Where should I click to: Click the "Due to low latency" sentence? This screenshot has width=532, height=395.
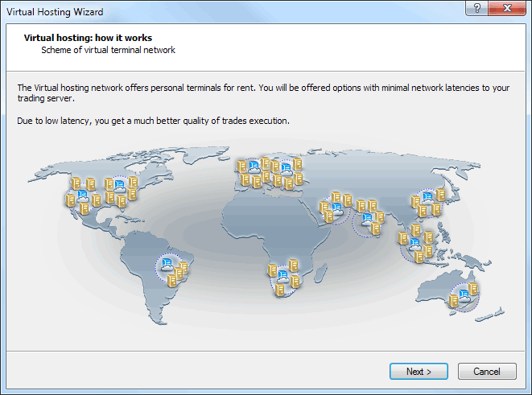point(153,120)
